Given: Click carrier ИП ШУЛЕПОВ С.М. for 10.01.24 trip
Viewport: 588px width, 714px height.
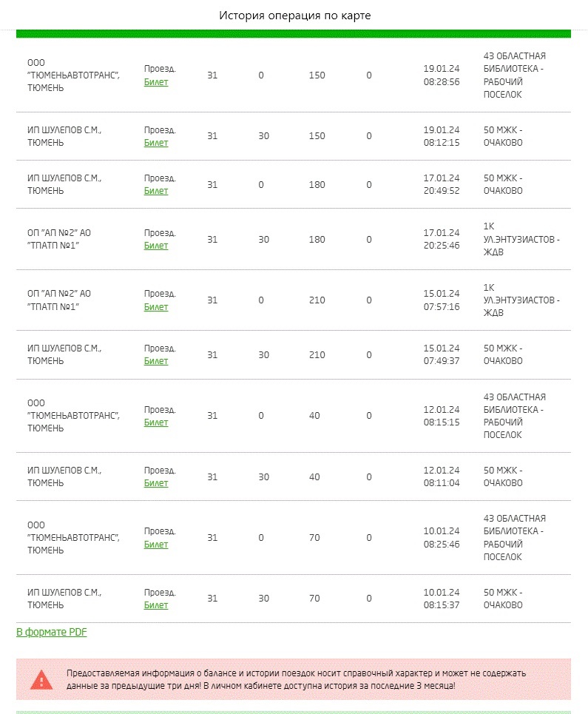Looking at the screenshot, I should click(x=64, y=599).
